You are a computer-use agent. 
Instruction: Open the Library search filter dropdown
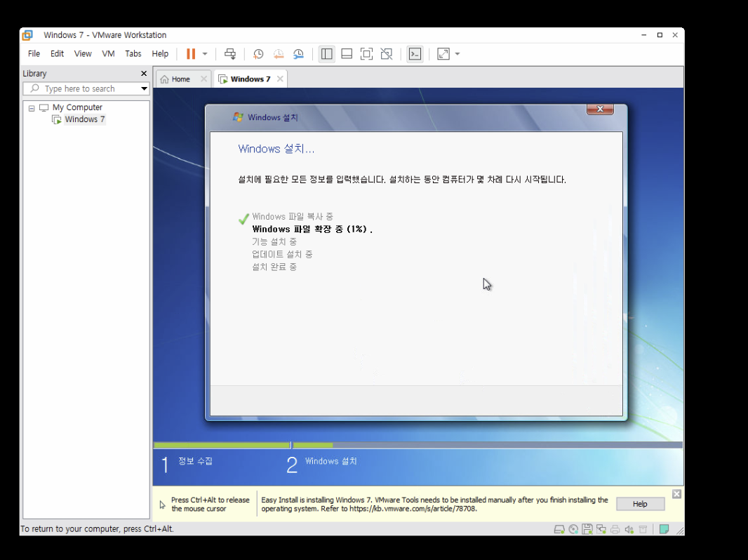[144, 88]
